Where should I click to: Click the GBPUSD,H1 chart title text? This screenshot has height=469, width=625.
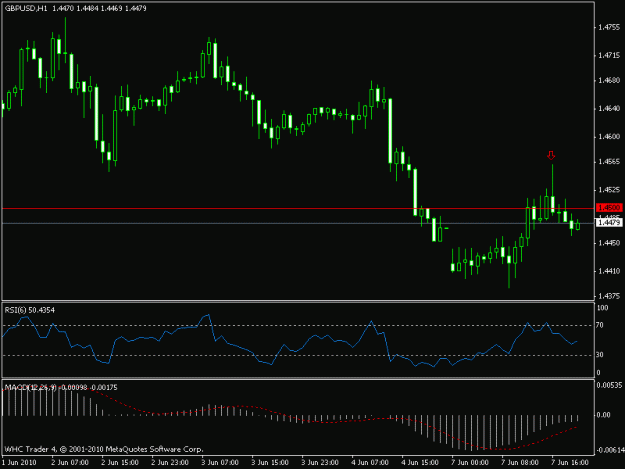(26, 8)
